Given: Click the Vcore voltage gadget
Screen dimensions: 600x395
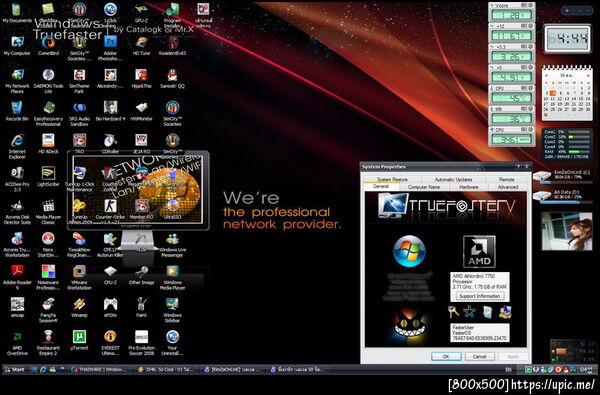Looking at the screenshot, I should pyautogui.click(x=512, y=12).
